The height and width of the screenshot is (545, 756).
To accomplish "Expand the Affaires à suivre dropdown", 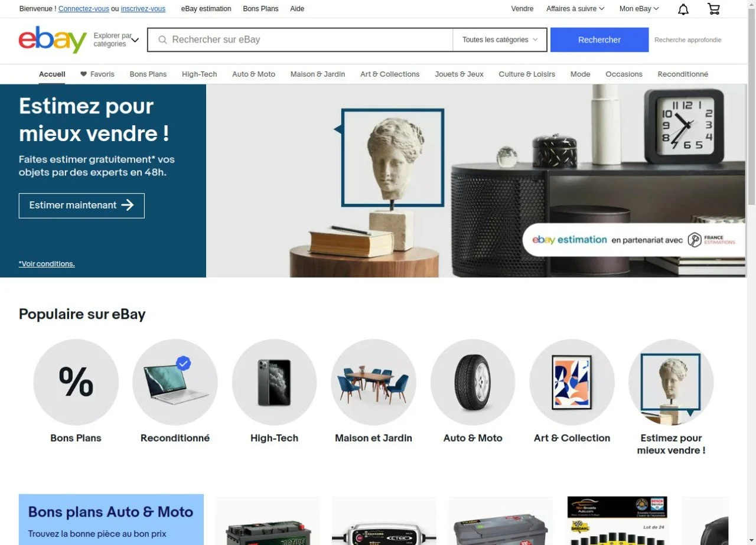I will (575, 9).
